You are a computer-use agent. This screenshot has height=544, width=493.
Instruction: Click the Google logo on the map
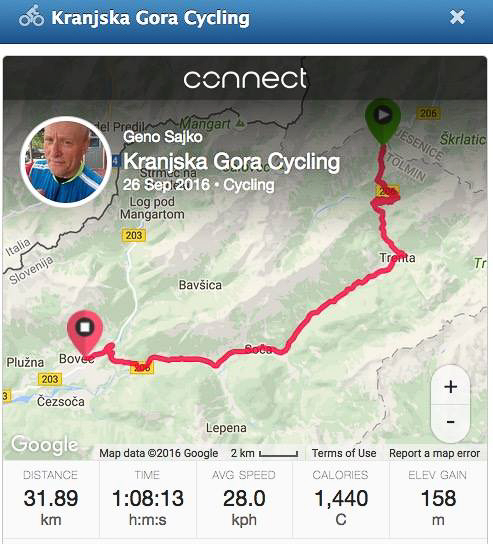click(44, 445)
